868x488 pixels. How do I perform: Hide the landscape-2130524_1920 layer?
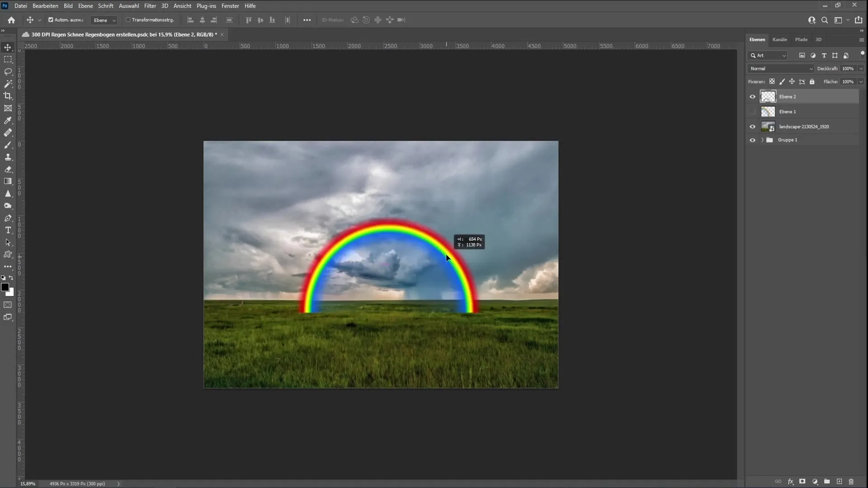click(752, 126)
